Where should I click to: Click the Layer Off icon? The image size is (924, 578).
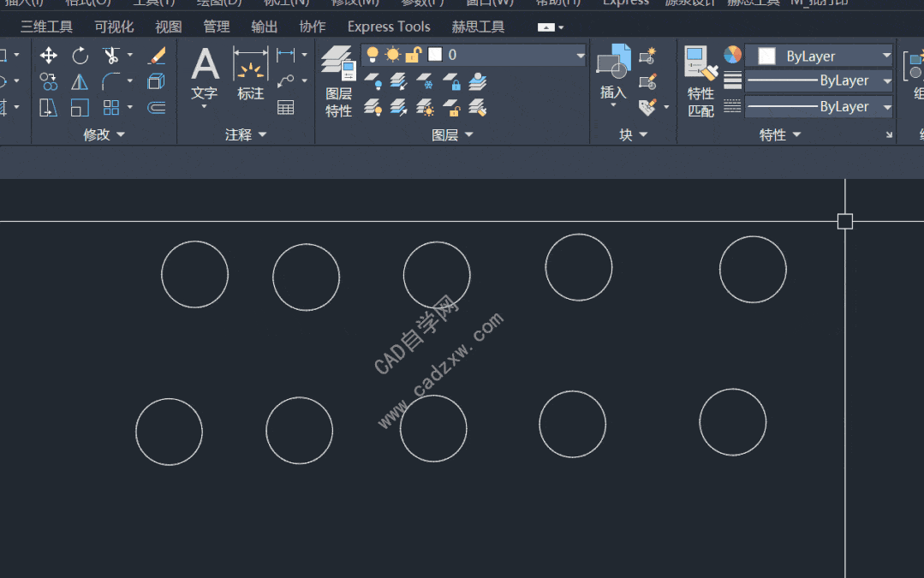coord(373,81)
